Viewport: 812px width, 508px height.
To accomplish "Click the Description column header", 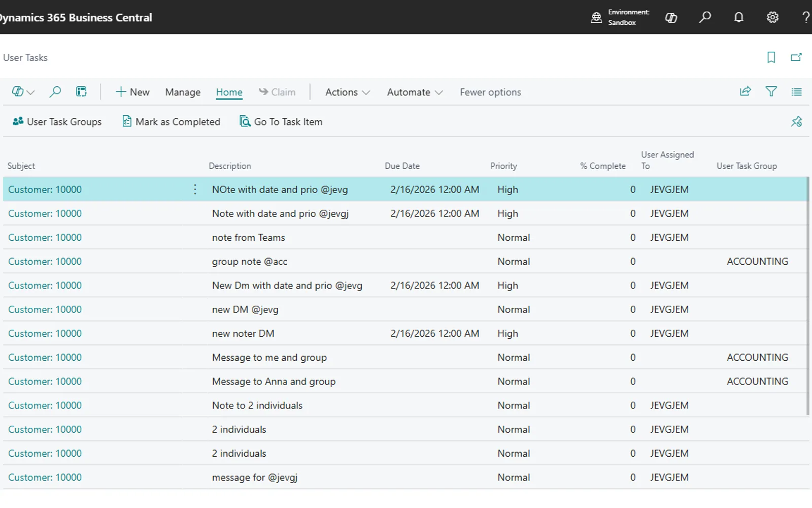I will [x=230, y=166].
